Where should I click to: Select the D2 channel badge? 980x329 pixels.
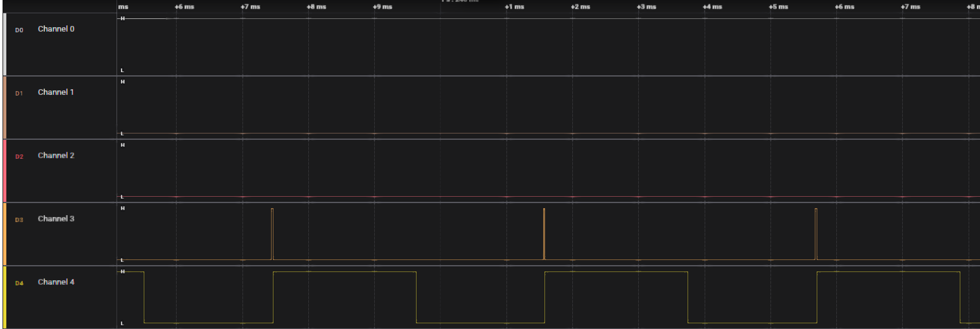(x=19, y=156)
